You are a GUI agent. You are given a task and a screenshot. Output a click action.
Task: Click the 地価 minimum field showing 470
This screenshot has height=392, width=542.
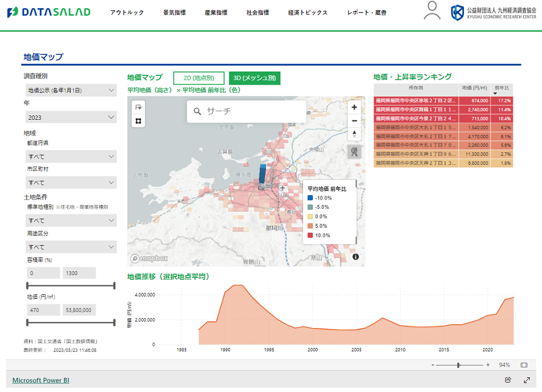(x=43, y=310)
